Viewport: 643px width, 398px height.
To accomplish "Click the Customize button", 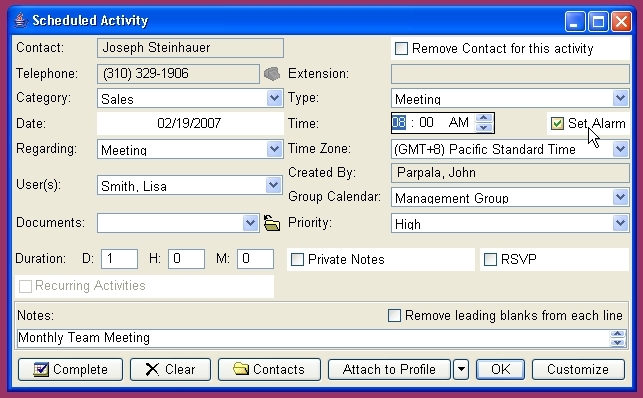I will coord(578,369).
